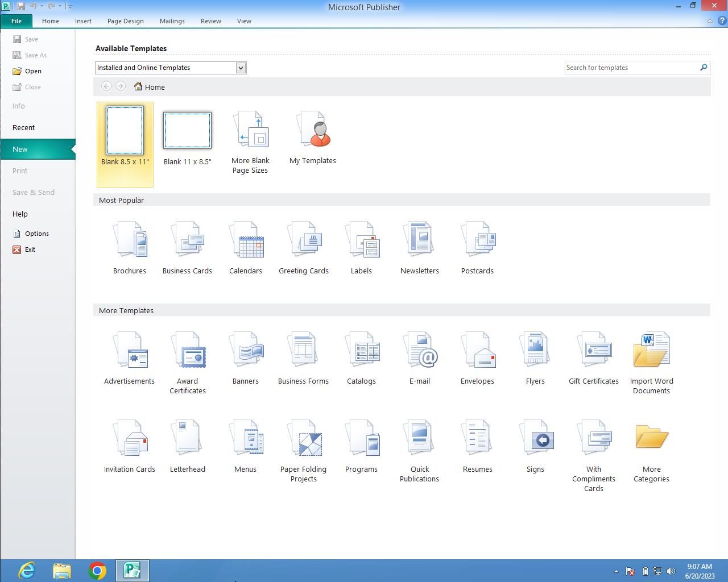This screenshot has width=728, height=582.
Task: Collapse the ribbon using the caret arrow
Action: [x=710, y=21]
